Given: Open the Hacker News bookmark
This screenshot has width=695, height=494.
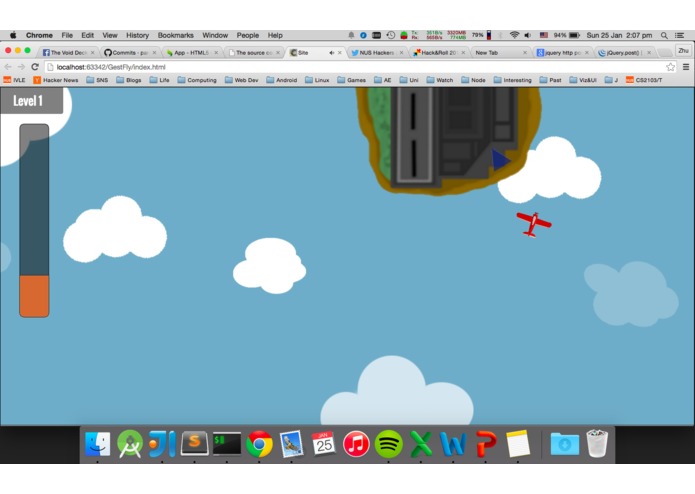Looking at the screenshot, I should pyautogui.click(x=56, y=80).
